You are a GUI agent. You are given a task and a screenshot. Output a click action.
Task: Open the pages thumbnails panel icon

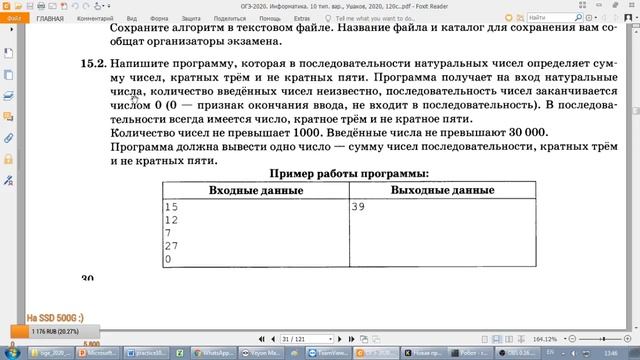(9, 75)
